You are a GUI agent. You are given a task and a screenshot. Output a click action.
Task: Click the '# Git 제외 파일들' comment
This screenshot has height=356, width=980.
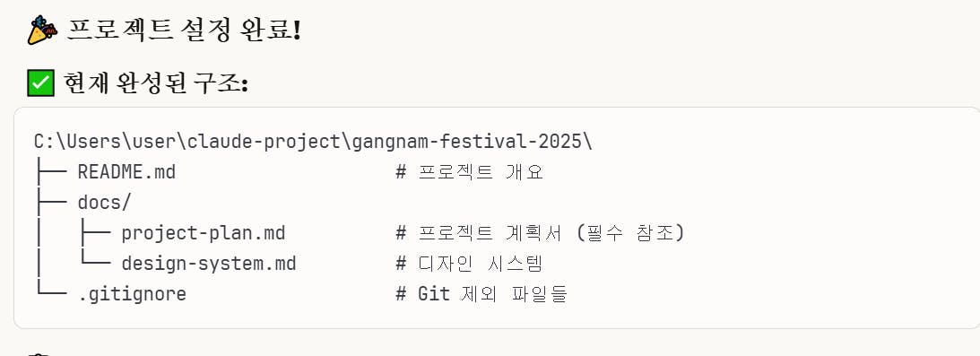[x=481, y=293]
